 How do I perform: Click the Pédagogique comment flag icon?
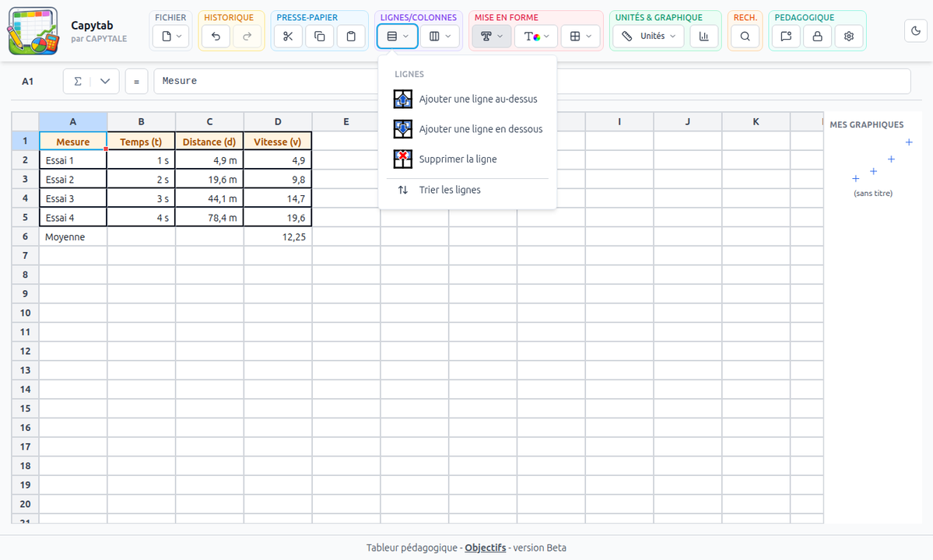point(786,37)
